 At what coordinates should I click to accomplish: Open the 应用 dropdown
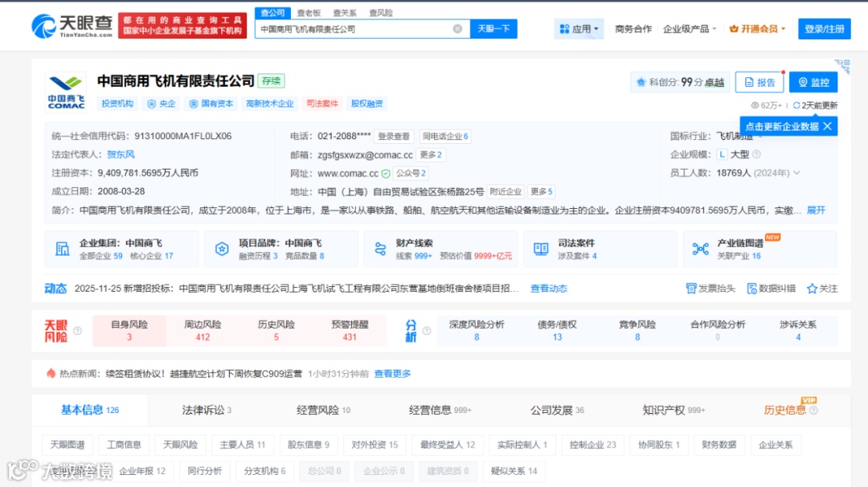579,29
